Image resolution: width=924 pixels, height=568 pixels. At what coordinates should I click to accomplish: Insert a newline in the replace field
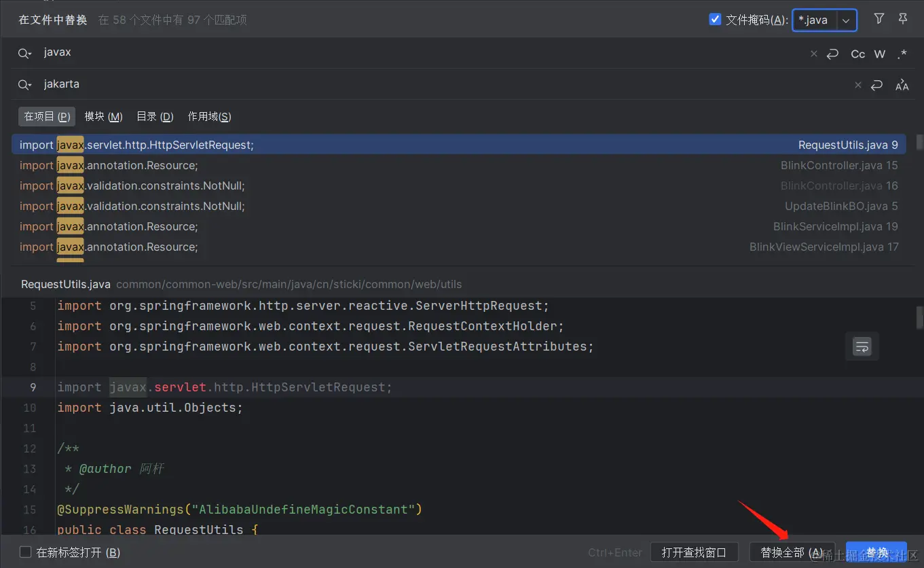click(876, 84)
